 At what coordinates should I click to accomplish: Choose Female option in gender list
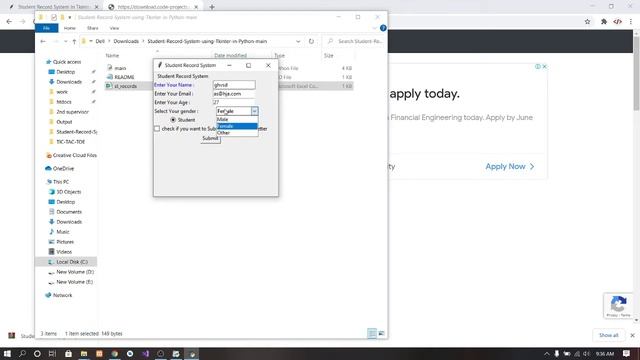237,126
